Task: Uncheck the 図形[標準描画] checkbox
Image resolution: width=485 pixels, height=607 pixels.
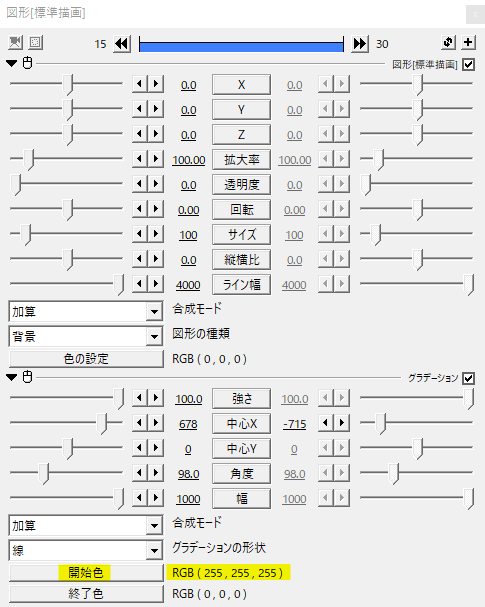Action: (468, 64)
